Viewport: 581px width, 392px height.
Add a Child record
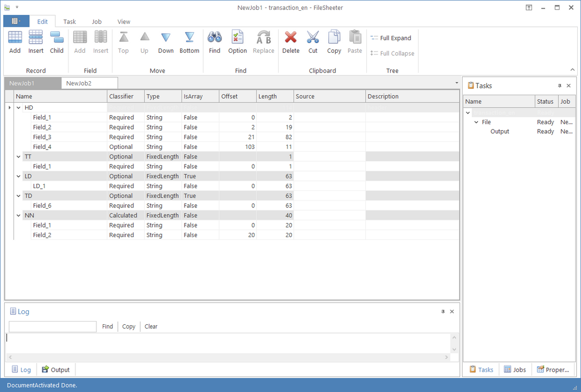pyautogui.click(x=56, y=38)
